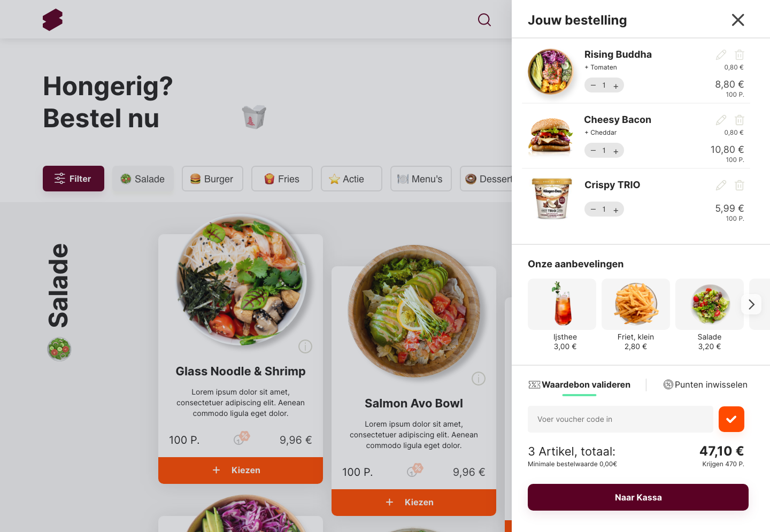This screenshot has height=532, width=770.
Task: Decrease Cheesy Bacon quantity with minus
Action: [593, 151]
